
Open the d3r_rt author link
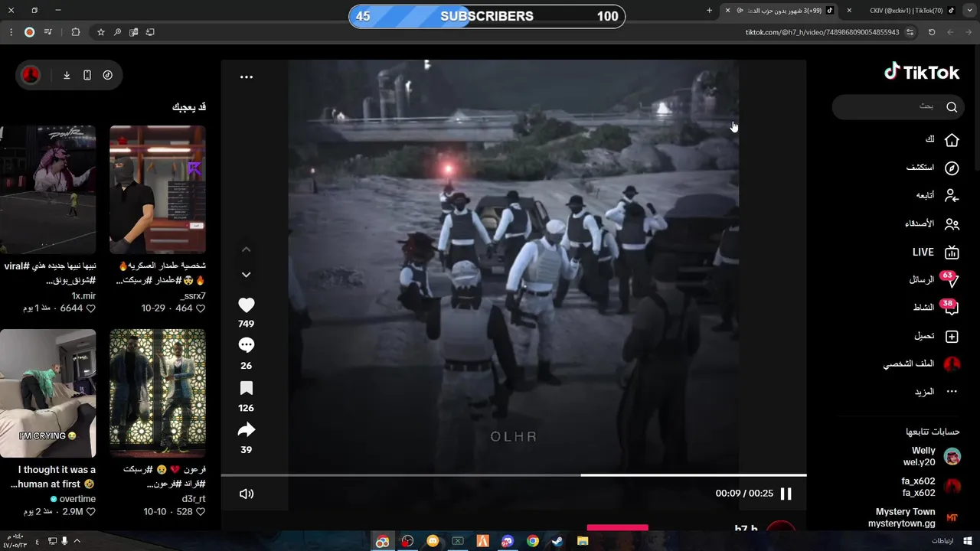(x=194, y=499)
